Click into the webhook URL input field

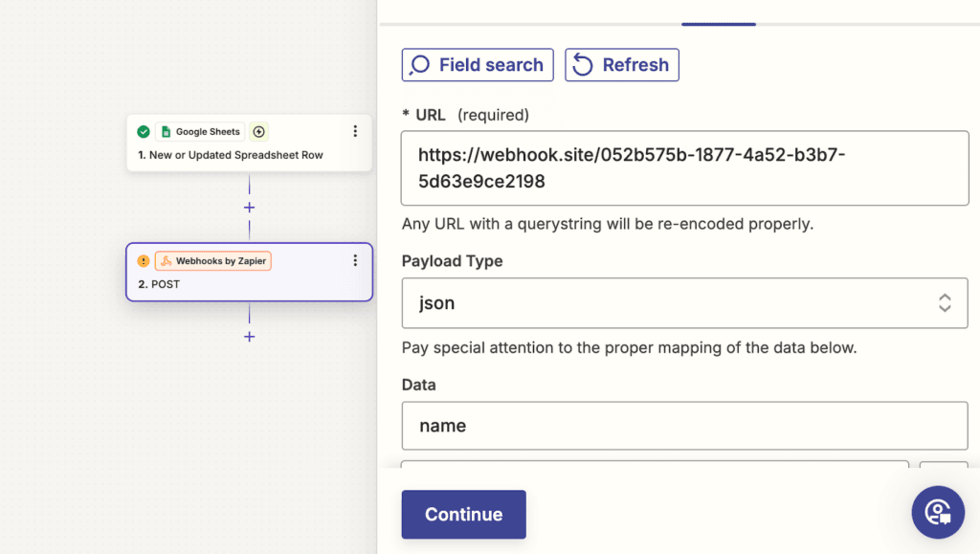click(x=684, y=167)
